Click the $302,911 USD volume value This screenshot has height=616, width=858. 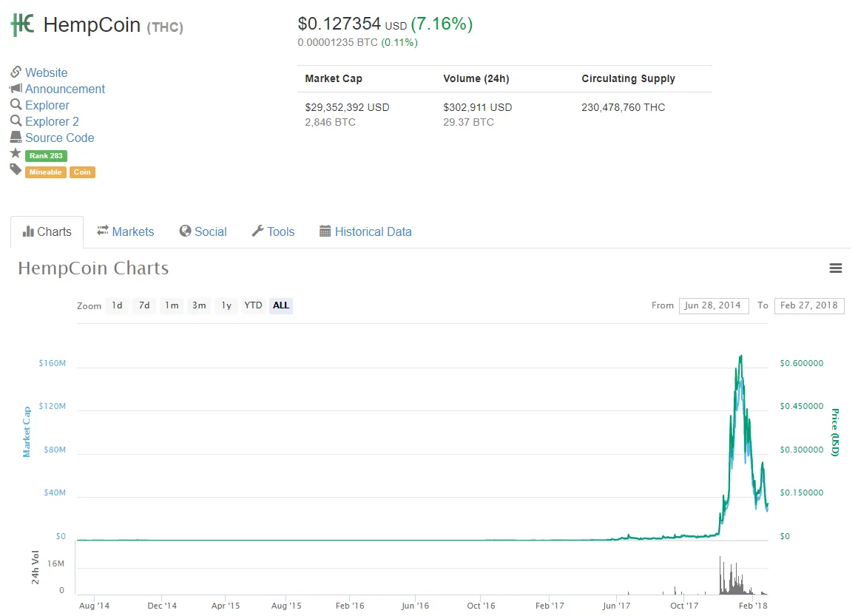pos(478,107)
